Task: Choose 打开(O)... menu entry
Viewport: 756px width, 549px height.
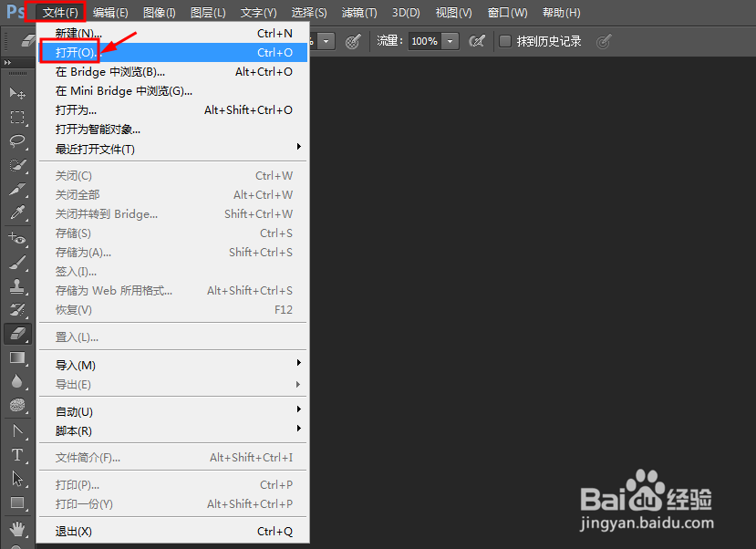Action: click(x=173, y=53)
